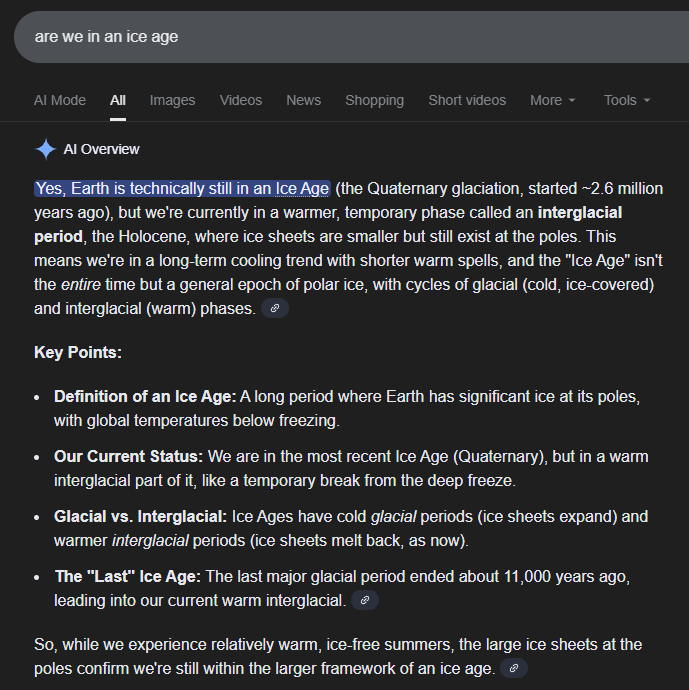Click the AI Overview heading label
The height and width of the screenshot is (690, 689).
tap(101, 149)
